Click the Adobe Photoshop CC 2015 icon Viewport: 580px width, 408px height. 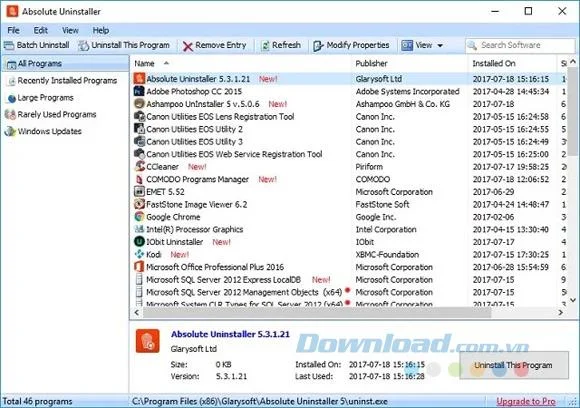coord(139,91)
